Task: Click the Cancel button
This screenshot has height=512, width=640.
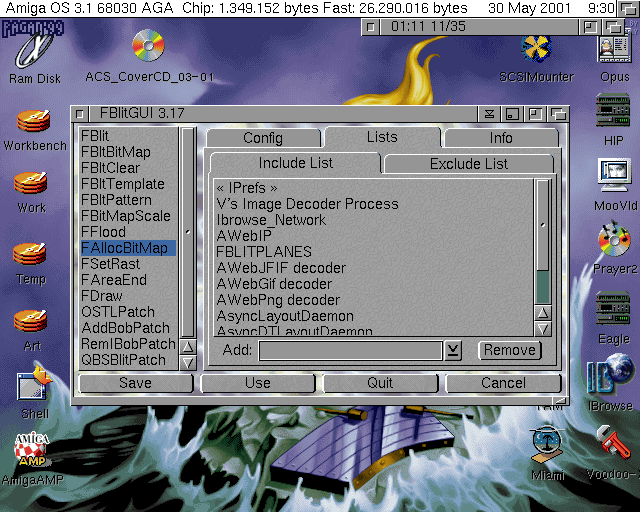Action: pyautogui.click(x=503, y=383)
